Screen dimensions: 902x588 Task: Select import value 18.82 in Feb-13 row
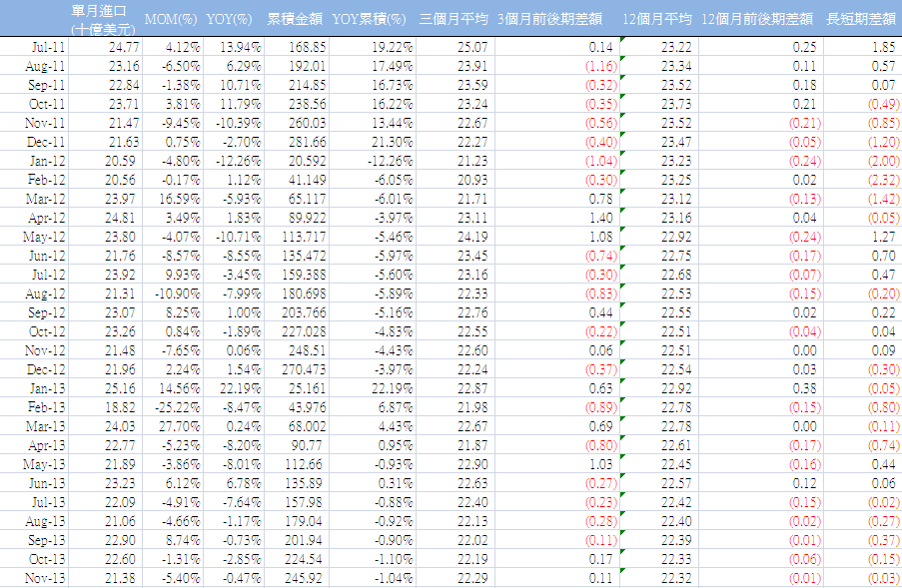(x=120, y=407)
